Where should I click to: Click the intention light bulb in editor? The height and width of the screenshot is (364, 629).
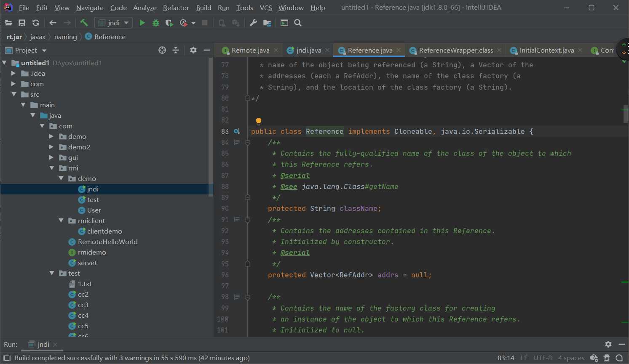point(259,122)
